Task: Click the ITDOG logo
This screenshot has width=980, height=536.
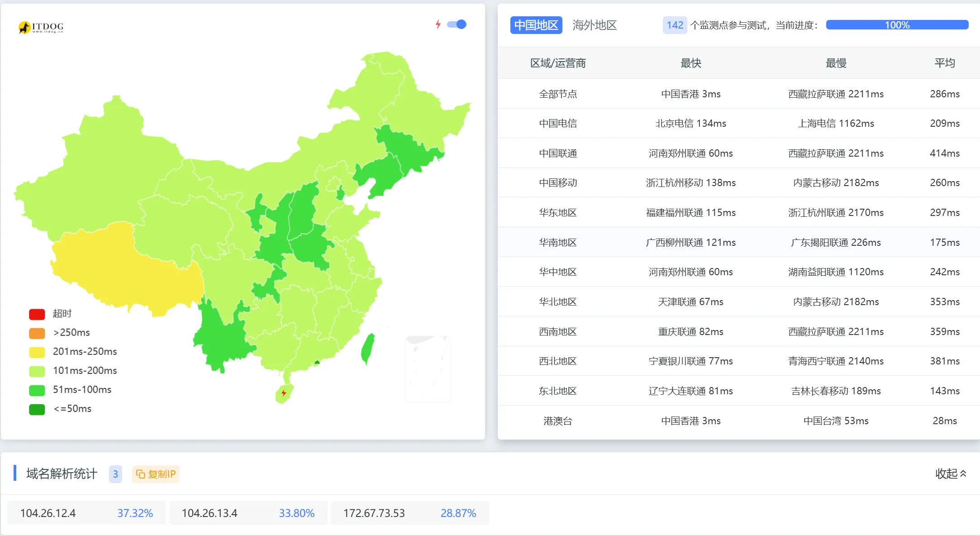Action: click(x=41, y=27)
